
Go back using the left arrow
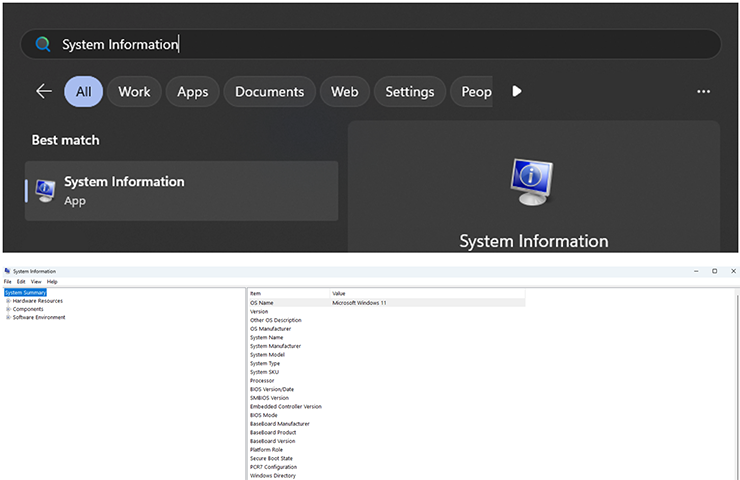pos(44,91)
